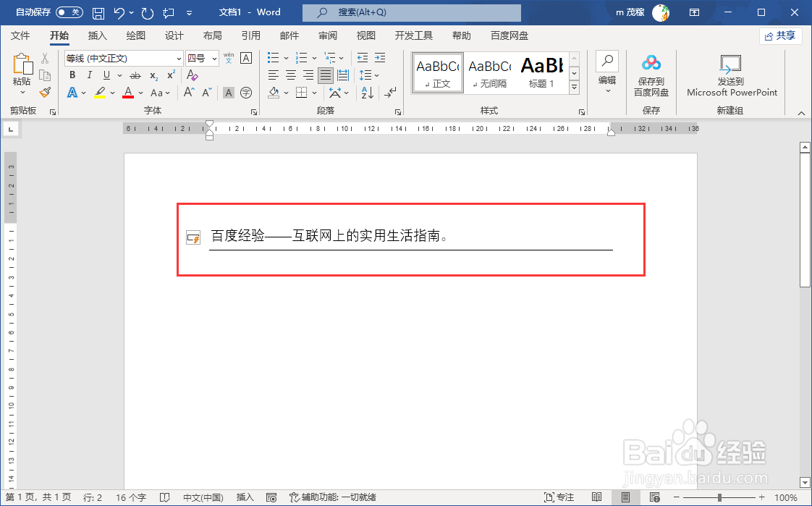Open the 编辑 editing menu button
Screen dimensions: 812x506
pyautogui.click(x=607, y=74)
